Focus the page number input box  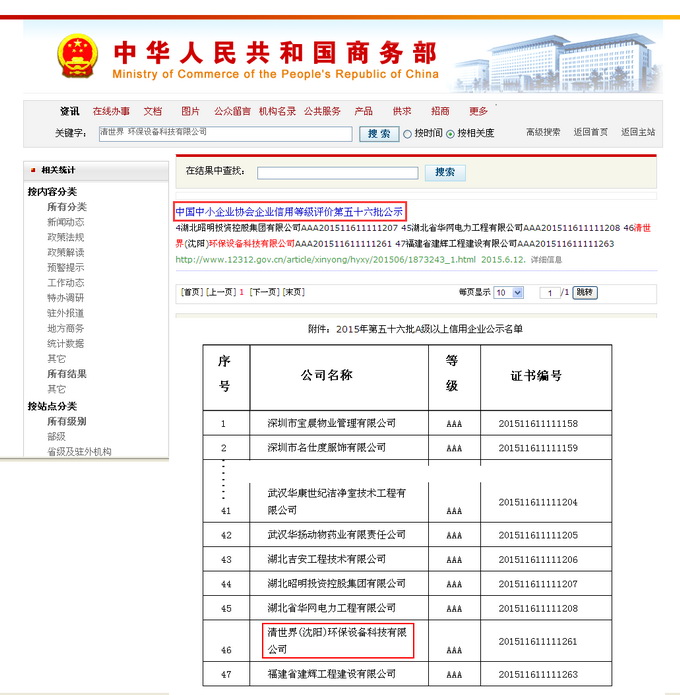click(550, 293)
